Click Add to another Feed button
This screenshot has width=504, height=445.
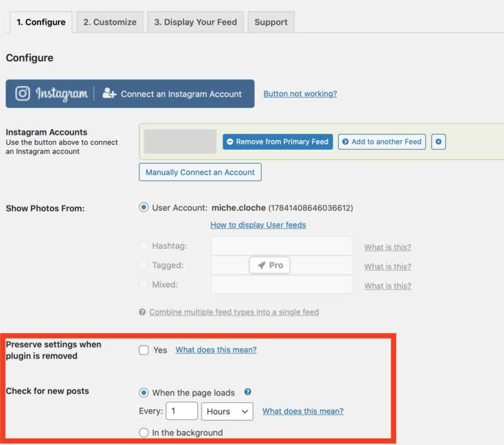click(382, 142)
